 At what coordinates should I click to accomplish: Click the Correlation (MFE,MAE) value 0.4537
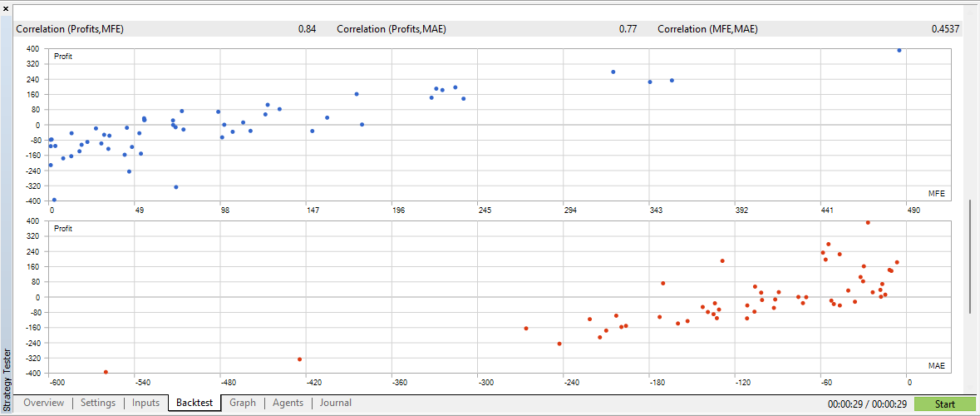(x=945, y=29)
